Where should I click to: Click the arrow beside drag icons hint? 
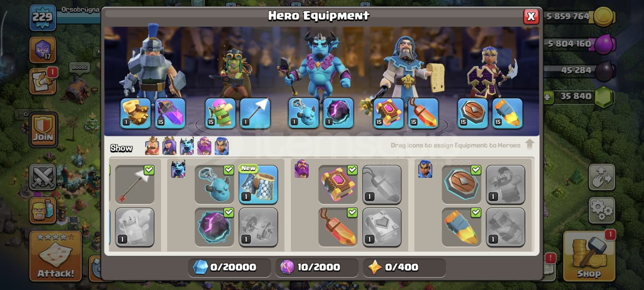click(530, 145)
